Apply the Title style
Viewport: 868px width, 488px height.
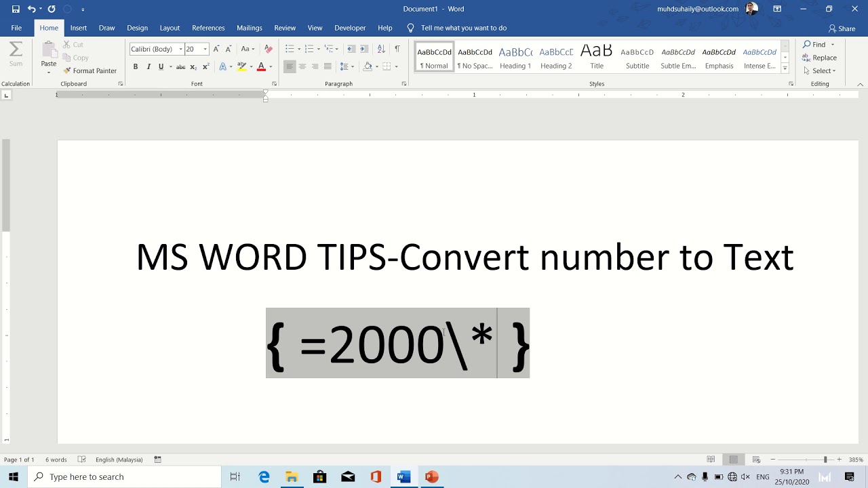click(x=597, y=57)
